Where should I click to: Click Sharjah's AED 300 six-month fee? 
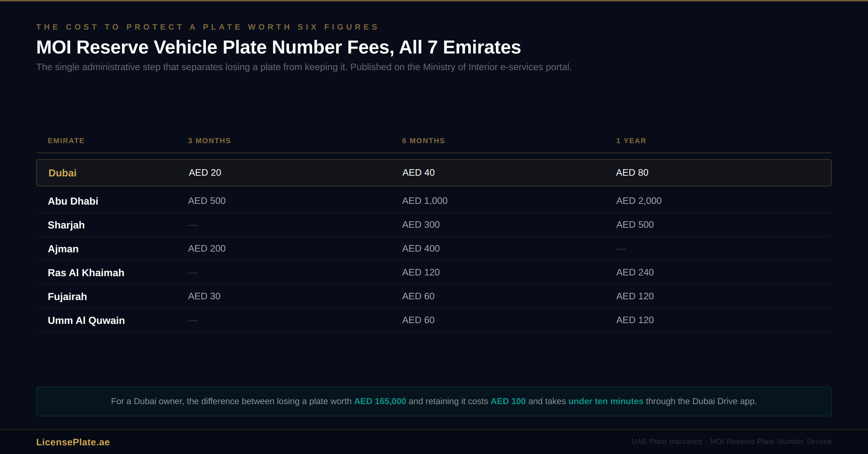tap(421, 225)
